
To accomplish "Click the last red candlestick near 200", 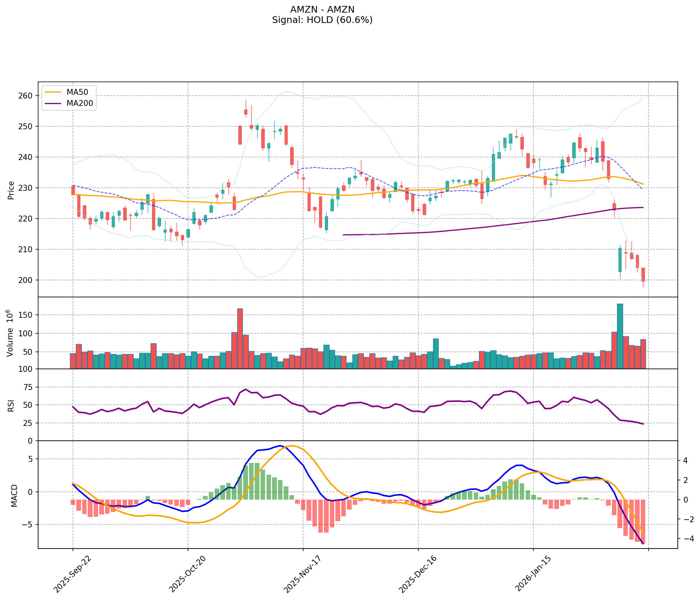I will (x=643, y=274).
